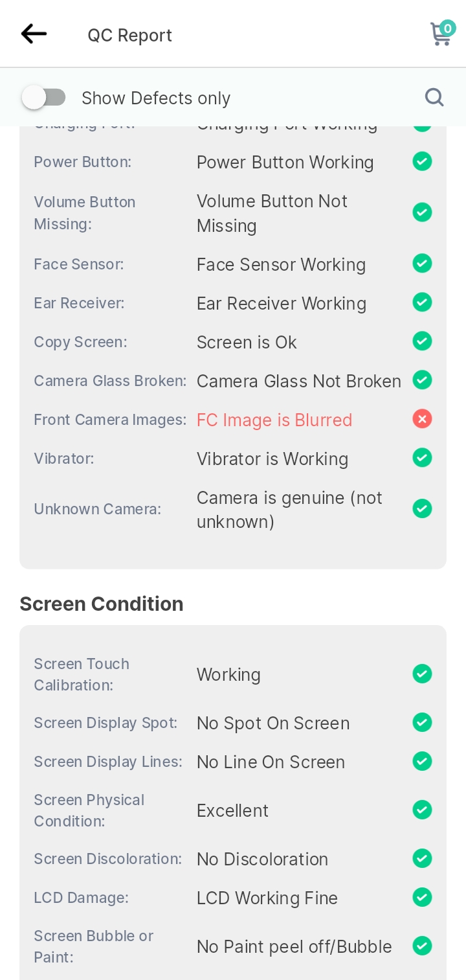The image size is (466, 980).
Task: Tap the Screen Condition section heading
Action: [102, 604]
